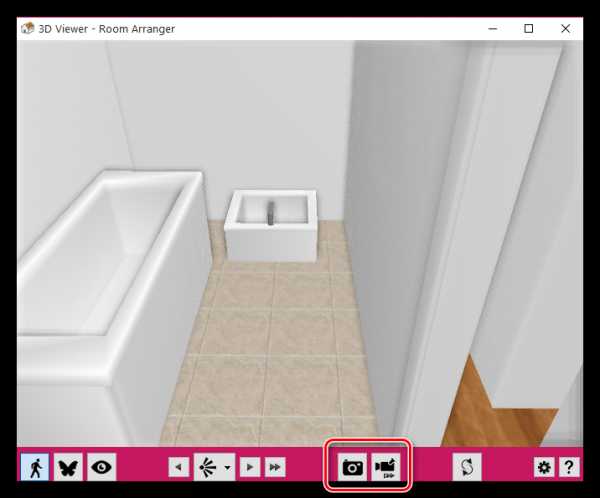Click the refresh/rotate scene icon
The image size is (600, 498).
467,467
